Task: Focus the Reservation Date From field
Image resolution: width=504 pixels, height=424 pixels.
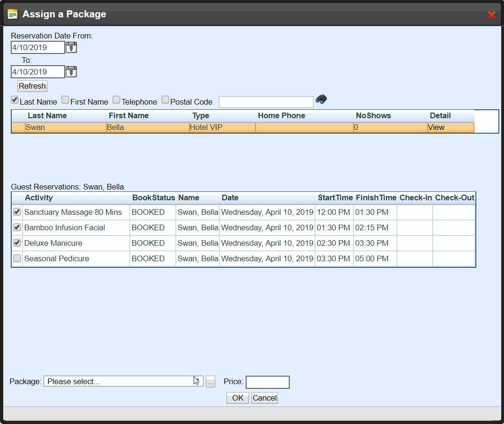Action: pyautogui.click(x=38, y=47)
